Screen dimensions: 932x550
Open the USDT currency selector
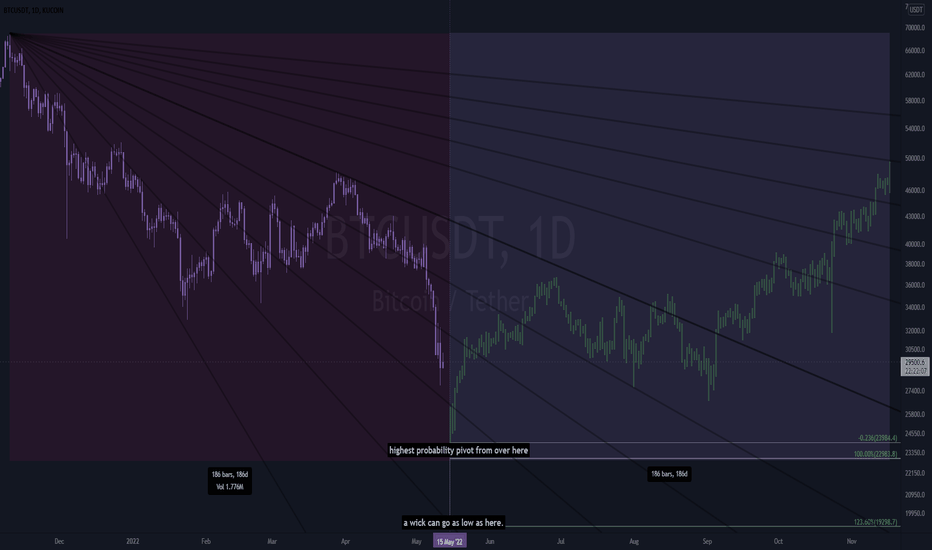point(915,10)
